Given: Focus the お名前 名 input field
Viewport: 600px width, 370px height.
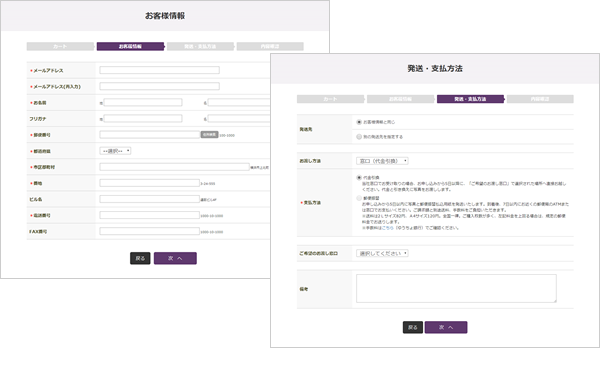Looking at the screenshot, I should click(239, 102).
